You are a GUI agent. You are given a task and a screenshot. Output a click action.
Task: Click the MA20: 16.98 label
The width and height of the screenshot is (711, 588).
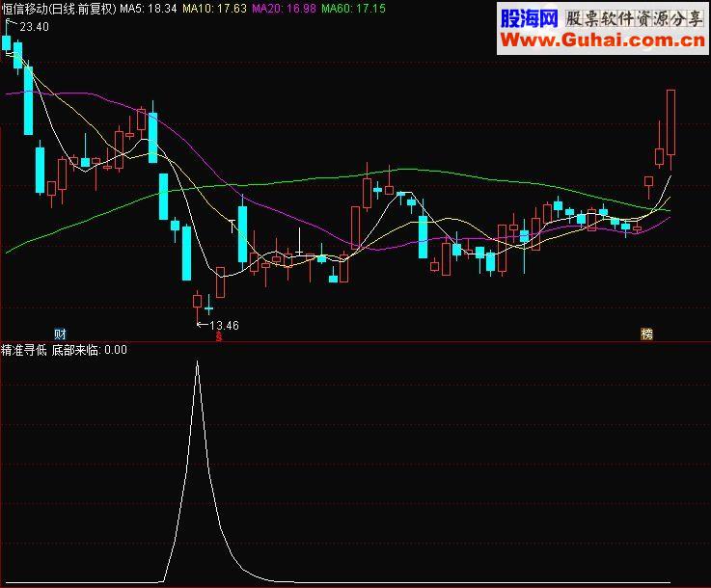point(284,8)
